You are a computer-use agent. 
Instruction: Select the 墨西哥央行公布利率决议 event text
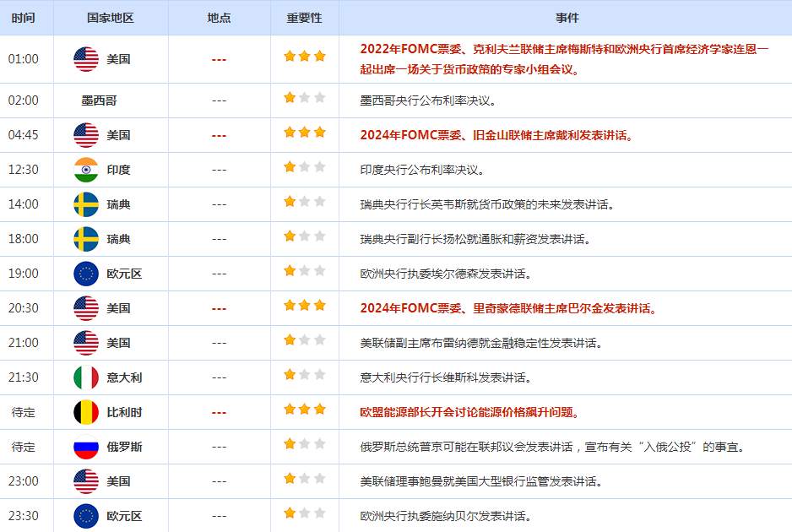coord(428,100)
